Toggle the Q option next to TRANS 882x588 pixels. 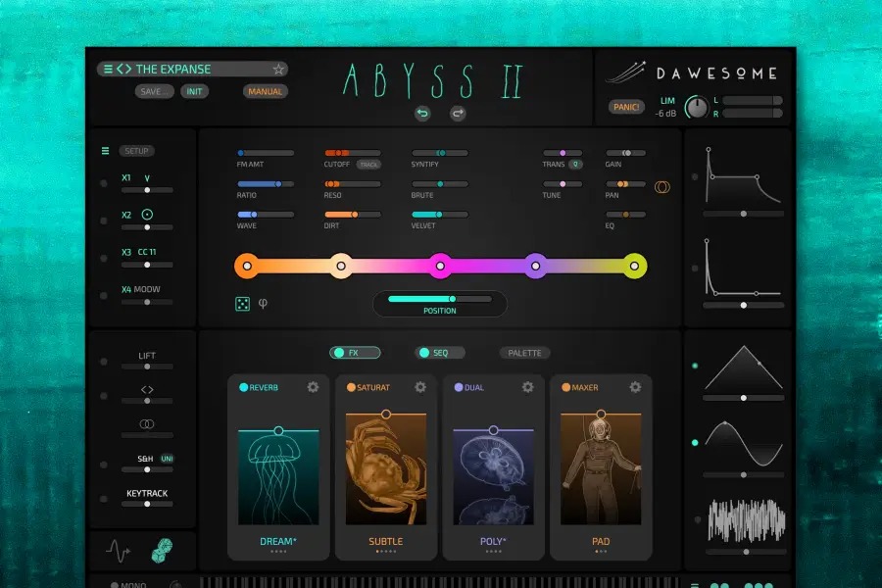[575, 165]
